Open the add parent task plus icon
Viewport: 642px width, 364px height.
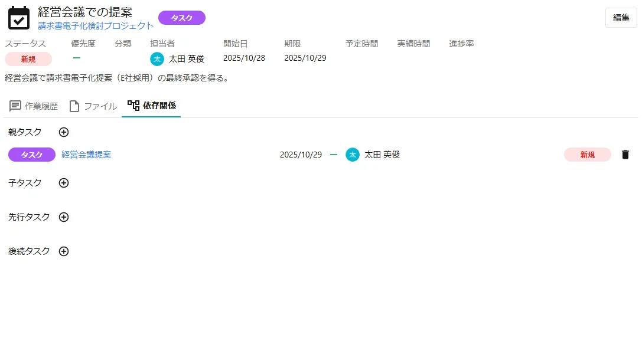[64, 132]
